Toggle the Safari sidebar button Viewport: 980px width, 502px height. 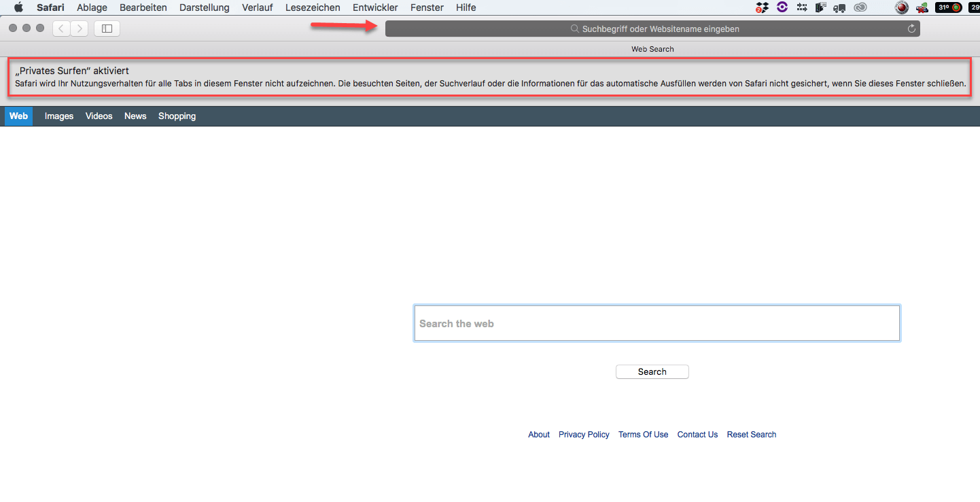[107, 29]
